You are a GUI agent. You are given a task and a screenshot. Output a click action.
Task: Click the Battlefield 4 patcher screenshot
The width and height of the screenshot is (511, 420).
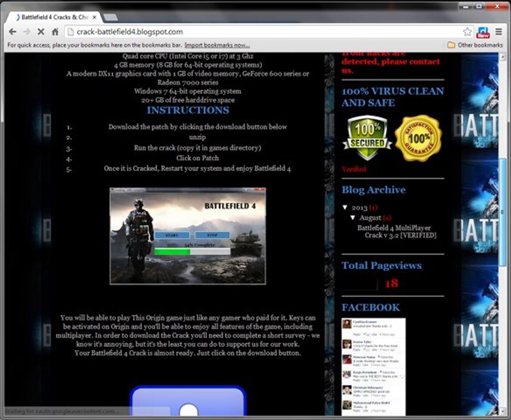[188, 236]
